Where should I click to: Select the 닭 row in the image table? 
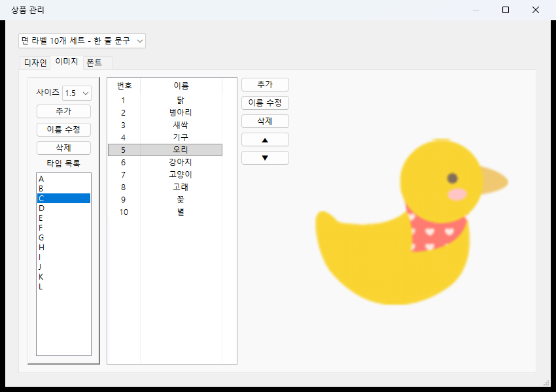165,100
